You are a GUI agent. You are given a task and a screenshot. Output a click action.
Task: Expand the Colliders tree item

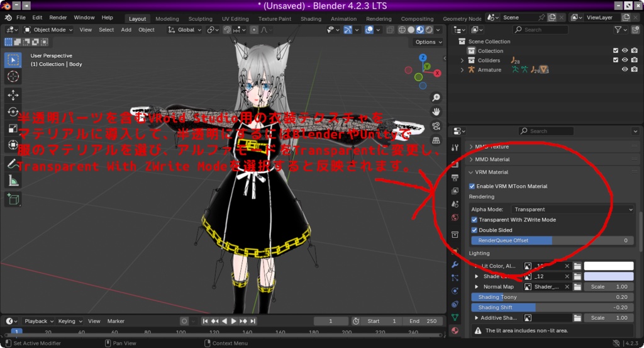pos(462,60)
